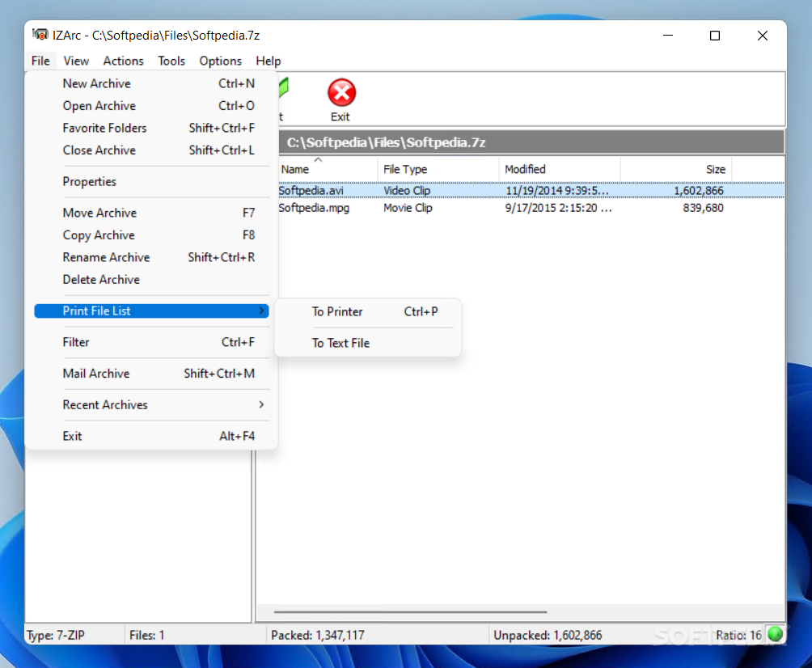Viewport: 812px width, 668px height.
Task: Select Close Archive menu entry
Action: pos(151,150)
